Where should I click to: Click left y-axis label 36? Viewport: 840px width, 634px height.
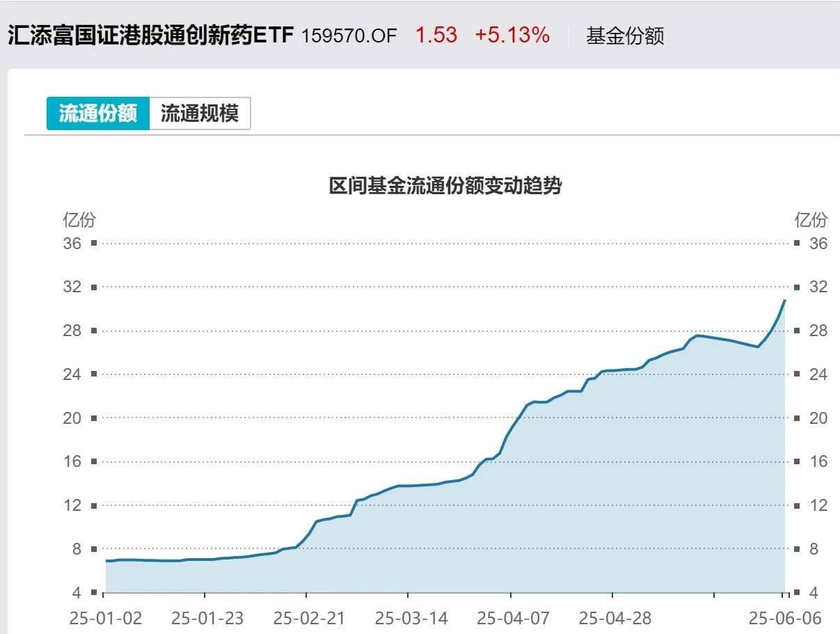[x=72, y=243]
